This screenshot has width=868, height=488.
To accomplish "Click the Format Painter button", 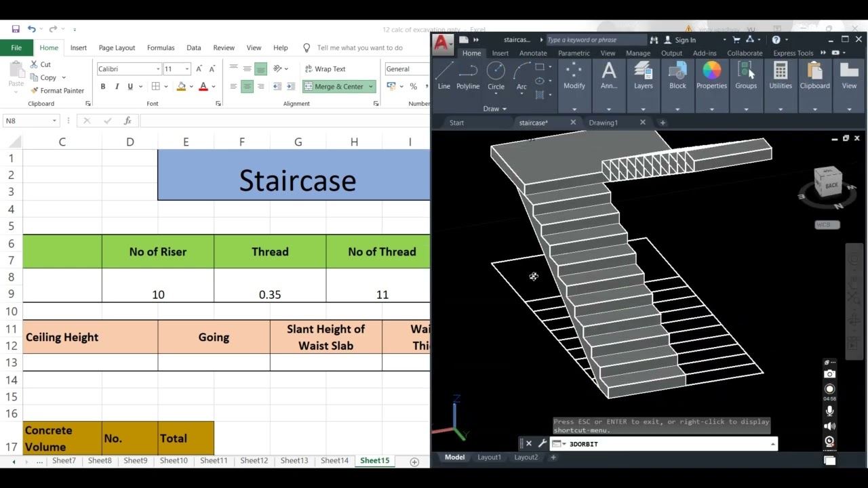I will pyautogui.click(x=56, y=91).
